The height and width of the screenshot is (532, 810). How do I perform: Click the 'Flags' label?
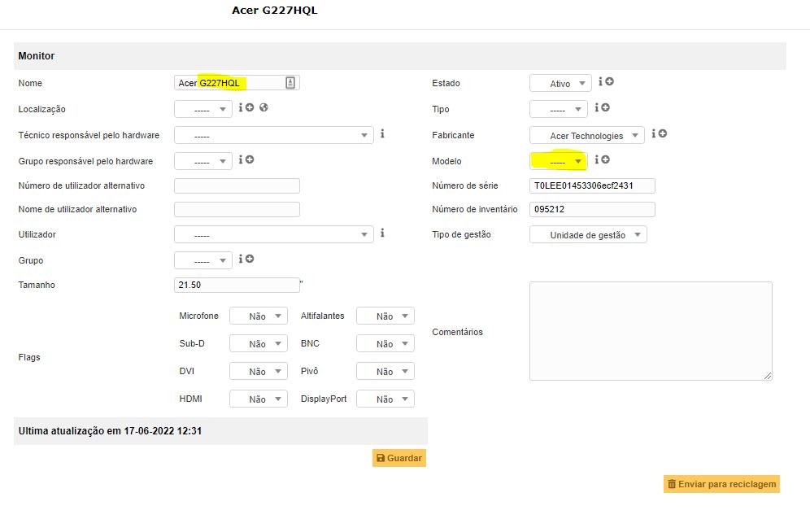click(x=29, y=357)
